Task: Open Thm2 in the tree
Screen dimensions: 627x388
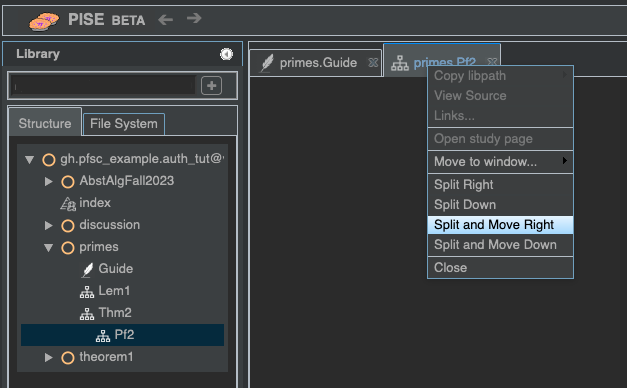Action: pyautogui.click(x=115, y=313)
